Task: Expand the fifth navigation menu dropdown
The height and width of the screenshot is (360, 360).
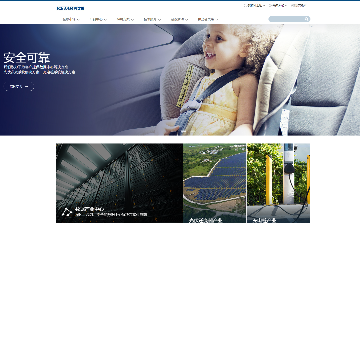Action: 179,19
